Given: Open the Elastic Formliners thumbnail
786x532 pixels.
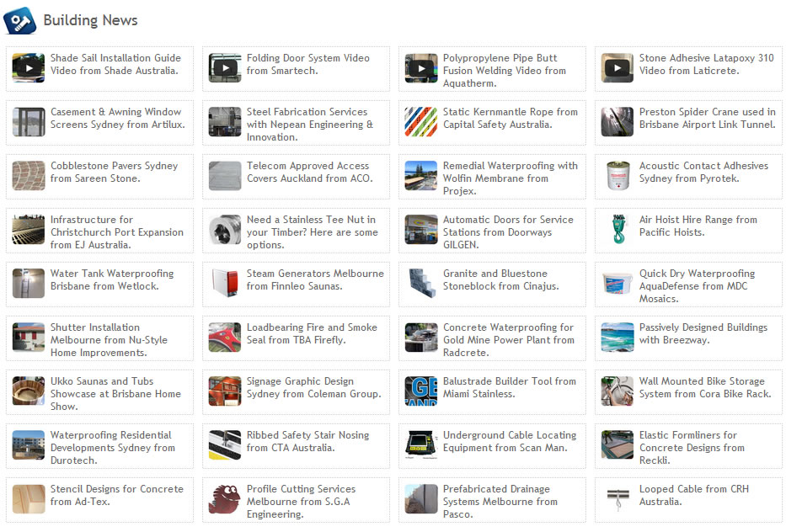Looking at the screenshot, I should click(618, 444).
